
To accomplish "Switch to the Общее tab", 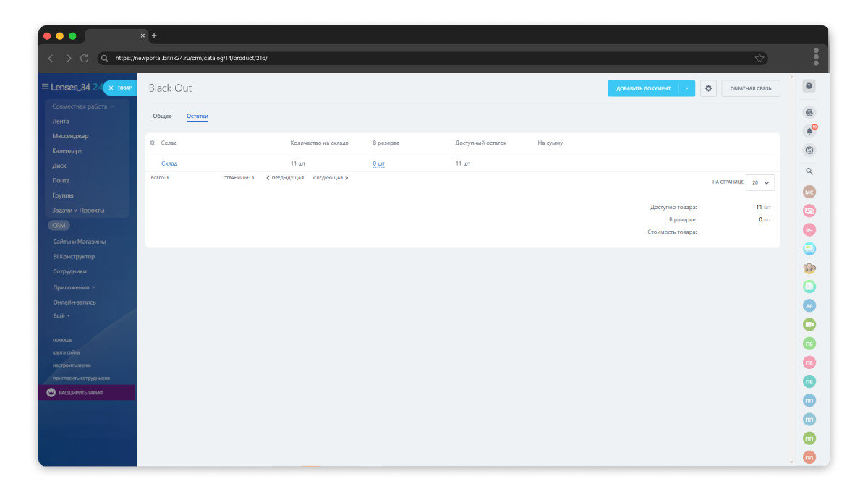I will click(162, 116).
